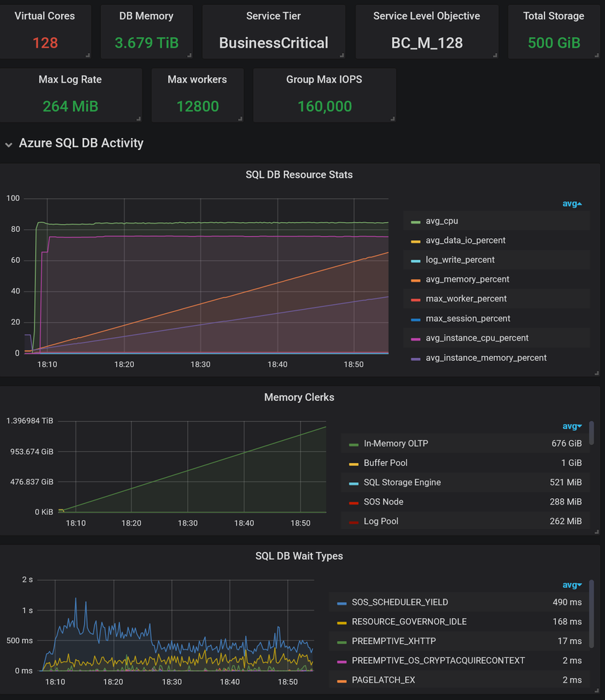Image resolution: width=605 pixels, height=700 pixels.
Task: Sort Resource Stats legend by avg
Action: point(572,204)
